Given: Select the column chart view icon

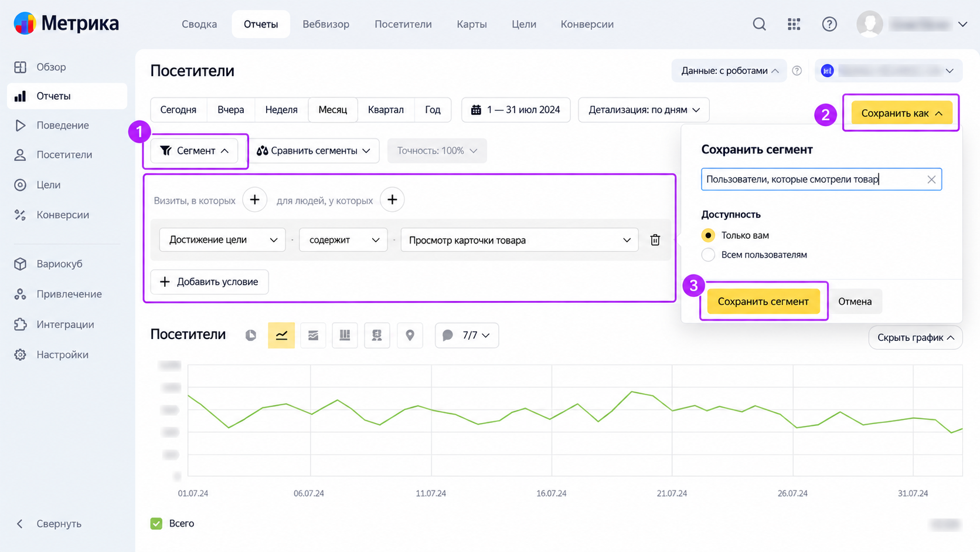Looking at the screenshot, I should pos(345,335).
